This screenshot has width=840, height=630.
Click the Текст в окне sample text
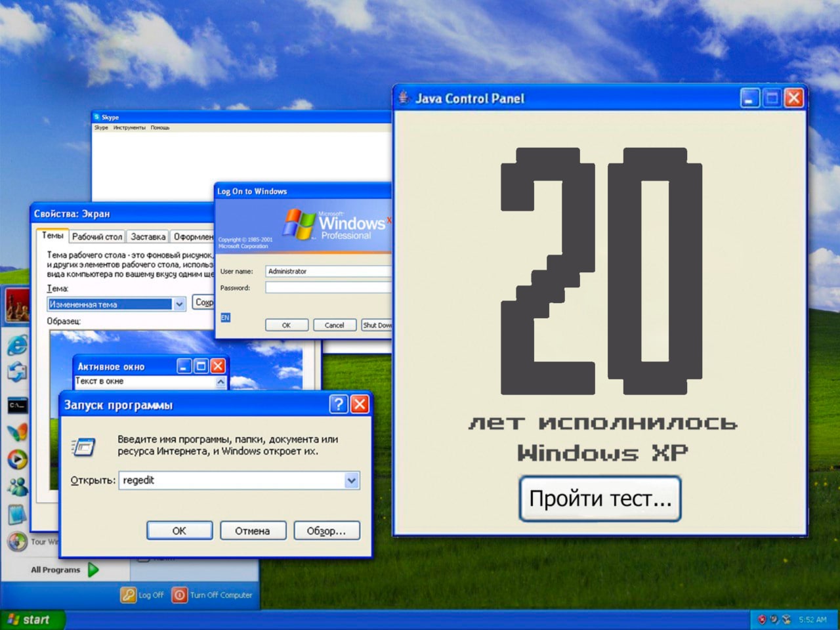100,381
